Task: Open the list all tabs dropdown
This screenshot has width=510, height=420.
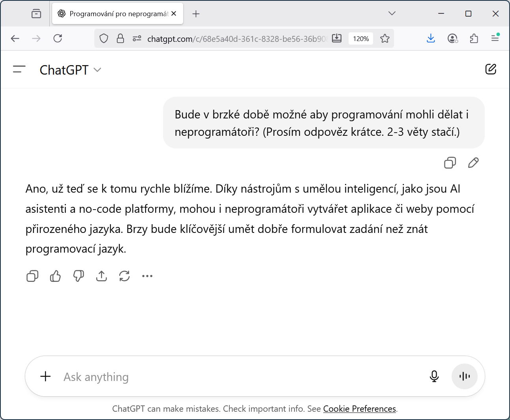Action: (392, 13)
